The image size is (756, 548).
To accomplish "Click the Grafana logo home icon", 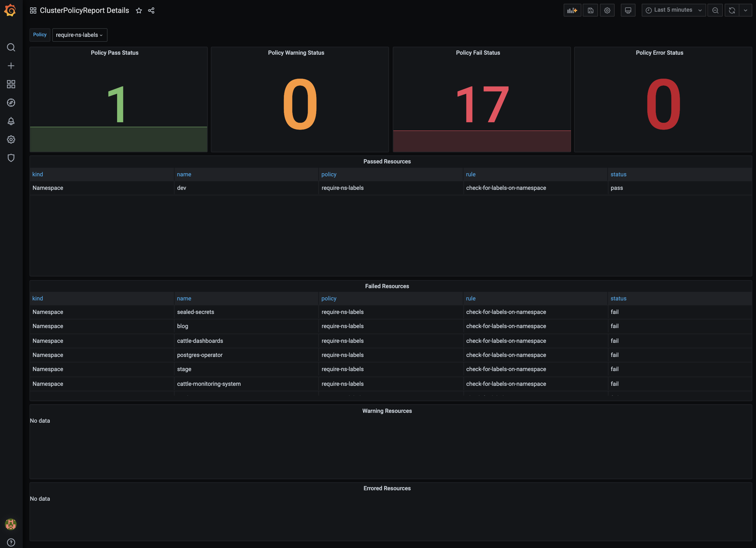I will pyautogui.click(x=10, y=10).
